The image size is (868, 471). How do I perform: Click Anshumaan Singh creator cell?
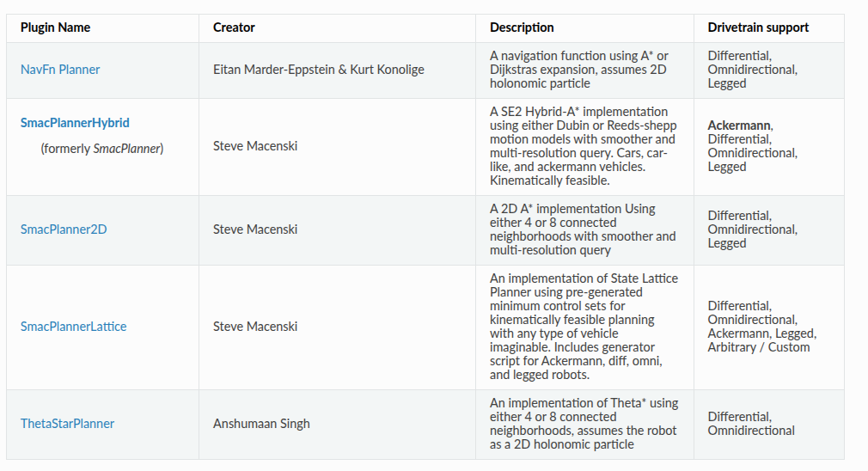point(261,424)
